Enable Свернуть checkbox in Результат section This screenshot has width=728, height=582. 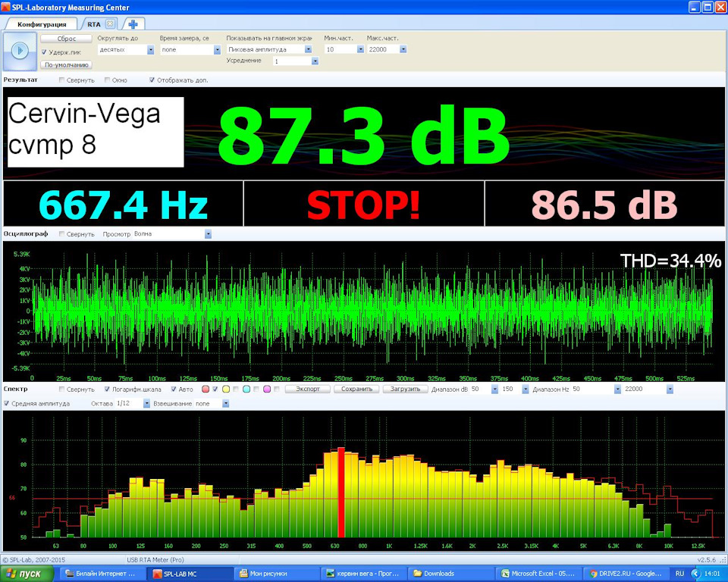[x=61, y=80]
